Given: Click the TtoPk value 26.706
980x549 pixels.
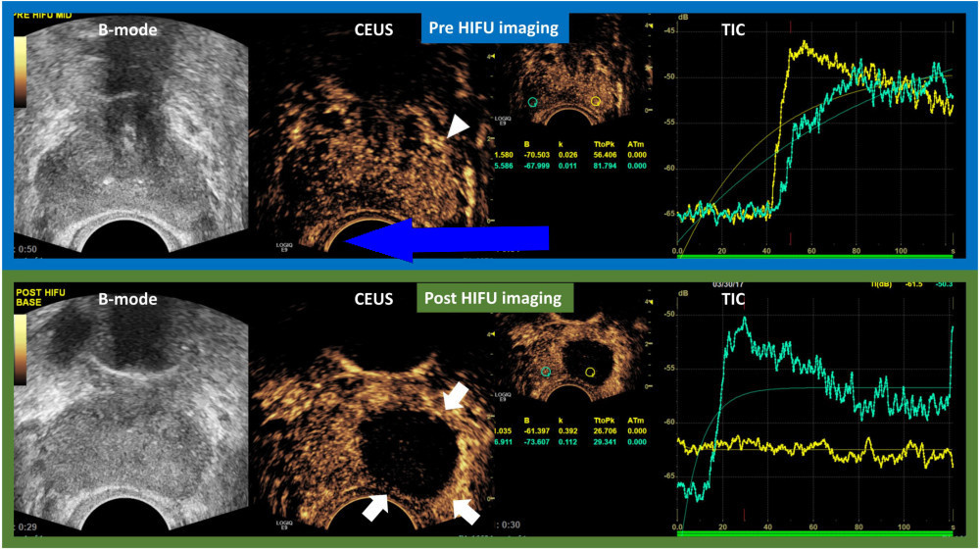Looking at the screenshot, I should tap(605, 430).
